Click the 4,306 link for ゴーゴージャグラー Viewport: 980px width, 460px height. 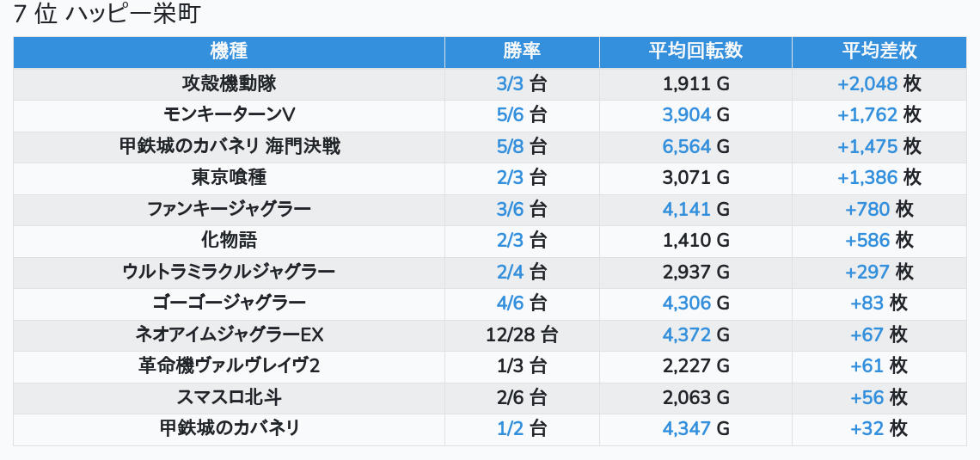click(686, 303)
